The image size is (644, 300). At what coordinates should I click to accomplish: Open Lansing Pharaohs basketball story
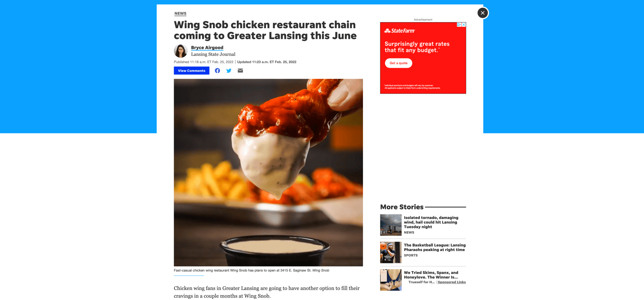(x=435, y=247)
